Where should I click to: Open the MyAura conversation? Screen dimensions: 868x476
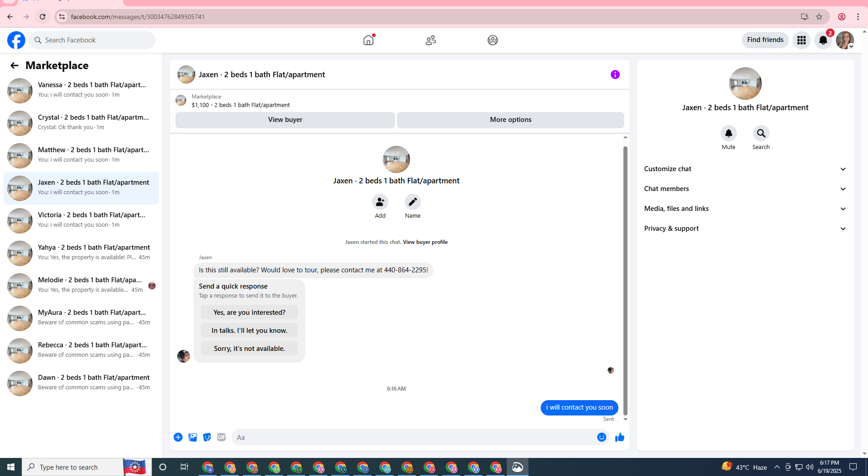click(81, 318)
